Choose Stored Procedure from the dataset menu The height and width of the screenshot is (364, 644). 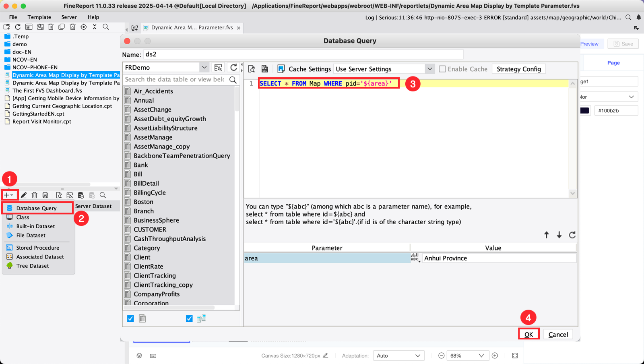point(38,248)
